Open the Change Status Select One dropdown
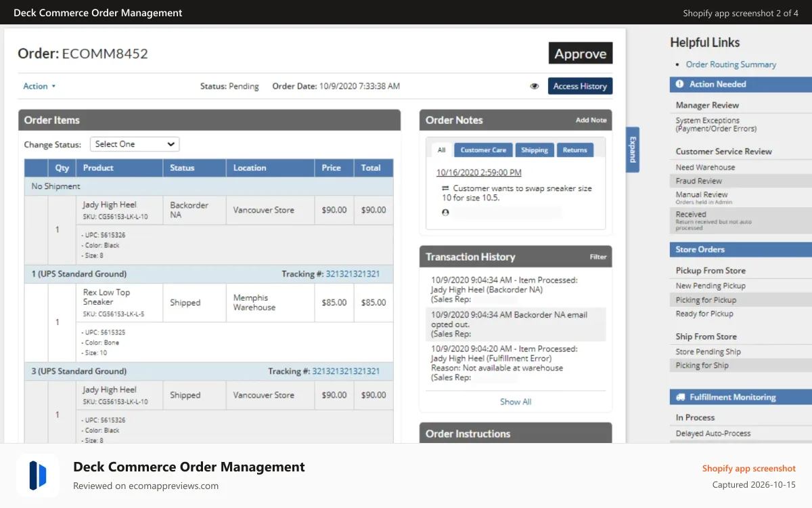 135,144
